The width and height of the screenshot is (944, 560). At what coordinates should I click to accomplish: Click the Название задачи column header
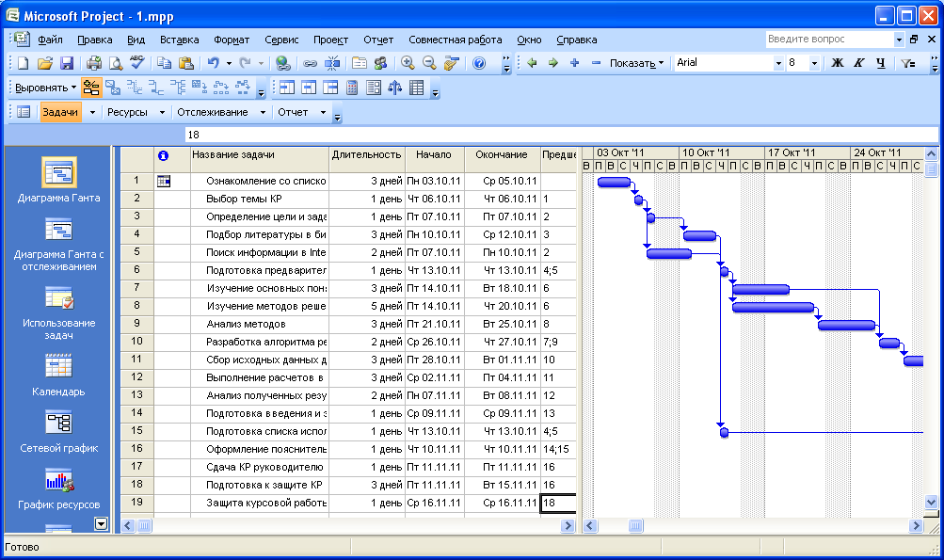click(260, 160)
